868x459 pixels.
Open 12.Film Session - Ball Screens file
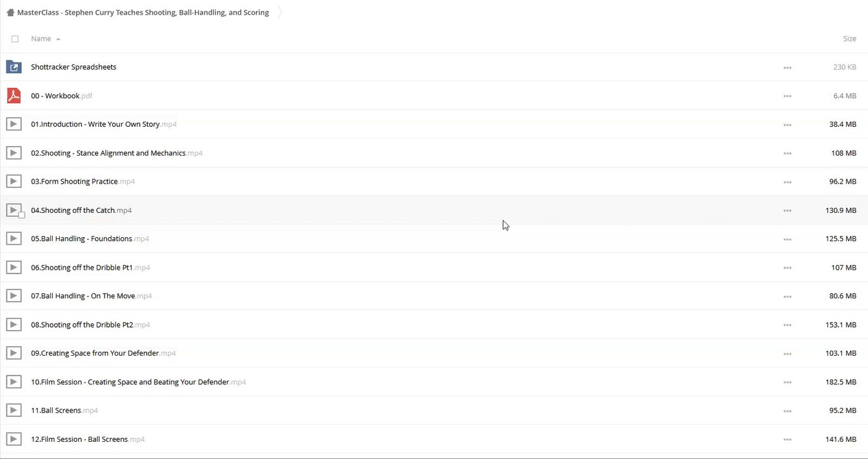point(80,439)
